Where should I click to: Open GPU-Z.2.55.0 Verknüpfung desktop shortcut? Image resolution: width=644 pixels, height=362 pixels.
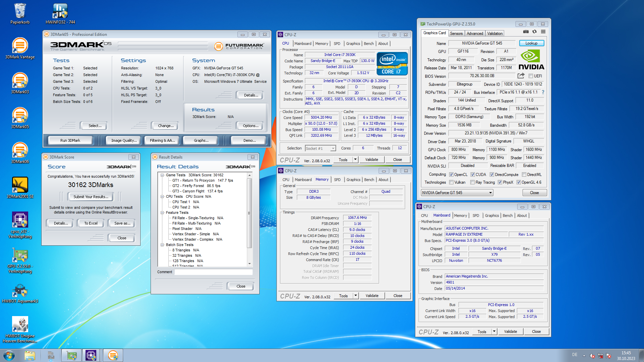(20, 260)
